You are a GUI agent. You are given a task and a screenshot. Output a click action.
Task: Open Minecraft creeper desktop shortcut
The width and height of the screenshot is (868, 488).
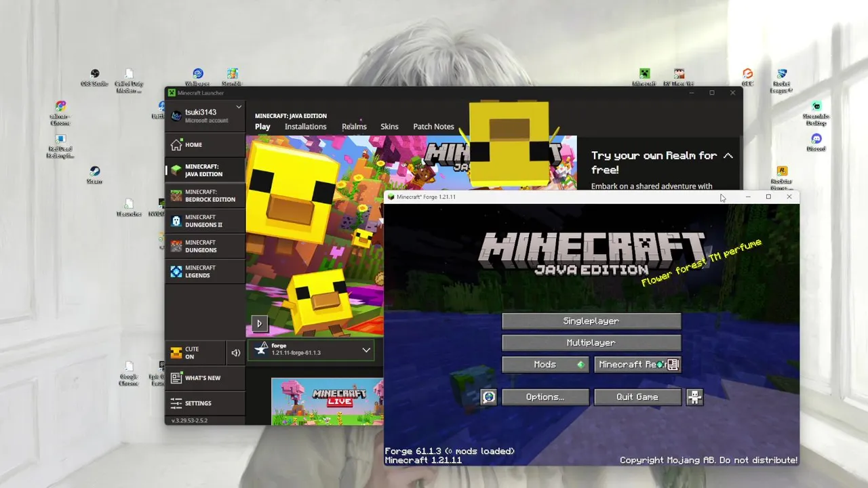pyautogui.click(x=644, y=77)
